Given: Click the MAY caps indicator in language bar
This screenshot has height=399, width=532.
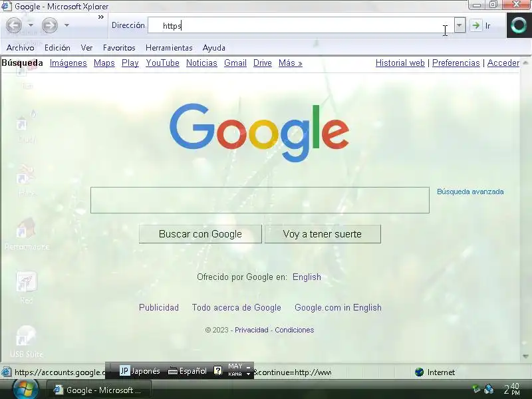Looking at the screenshot, I should (x=235, y=366).
